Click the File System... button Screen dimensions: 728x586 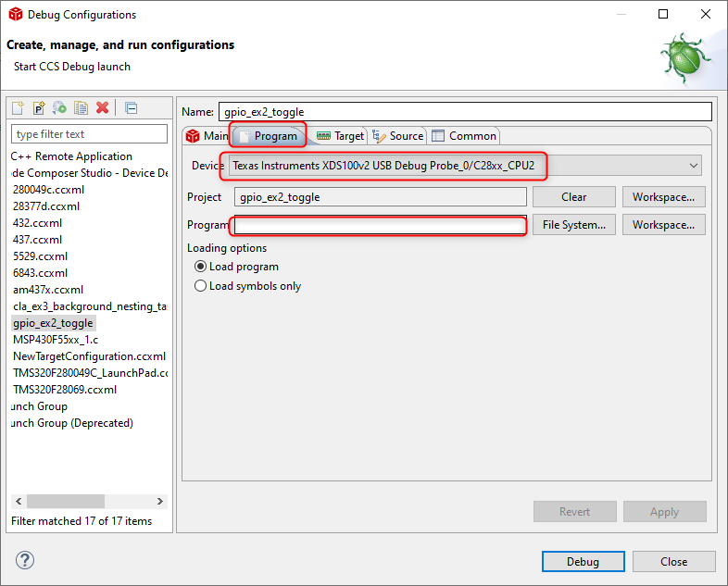tap(573, 225)
